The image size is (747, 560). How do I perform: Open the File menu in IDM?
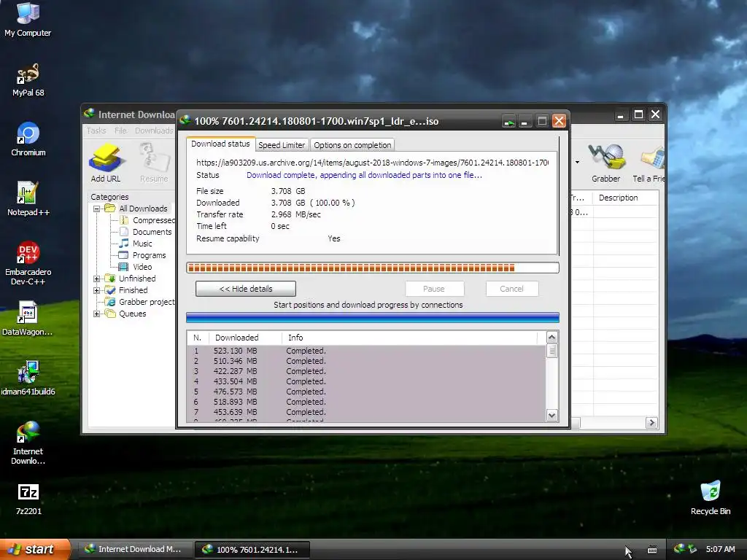click(x=120, y=131)
